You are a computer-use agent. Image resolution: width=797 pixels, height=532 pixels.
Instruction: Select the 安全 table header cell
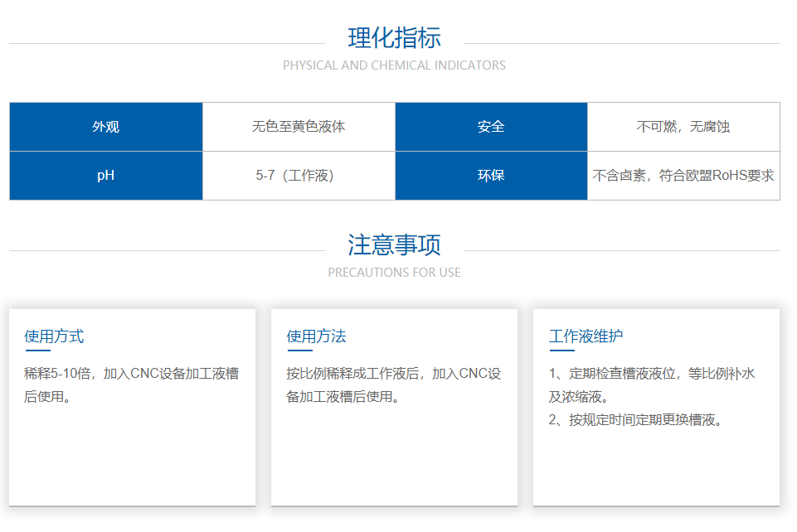491,127
